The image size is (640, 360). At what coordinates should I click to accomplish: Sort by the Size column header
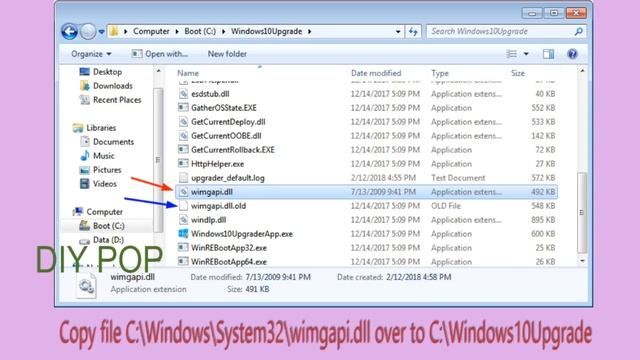[x=518, y=73]
